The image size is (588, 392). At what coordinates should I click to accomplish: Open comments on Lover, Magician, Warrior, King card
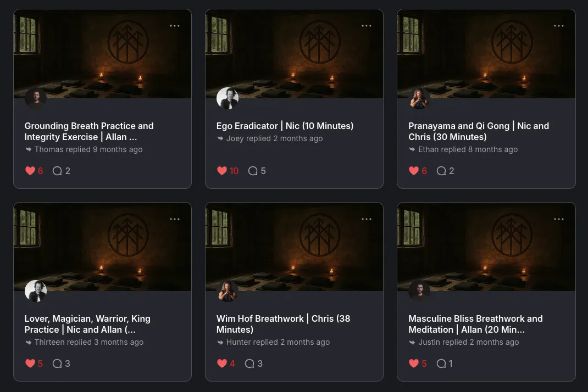[x=57, y=363]
